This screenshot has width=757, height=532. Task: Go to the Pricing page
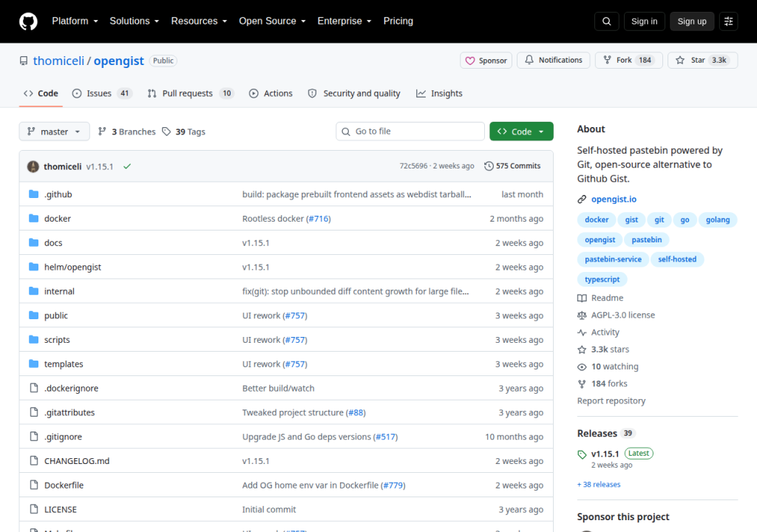click(398, 21)
